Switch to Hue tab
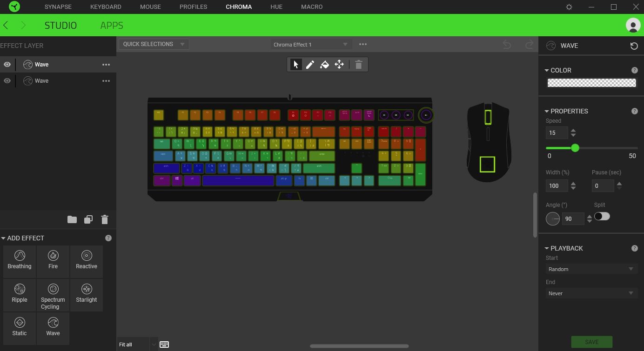The height and width of the screenshot is (351, 644). click(x=276, y=7)
